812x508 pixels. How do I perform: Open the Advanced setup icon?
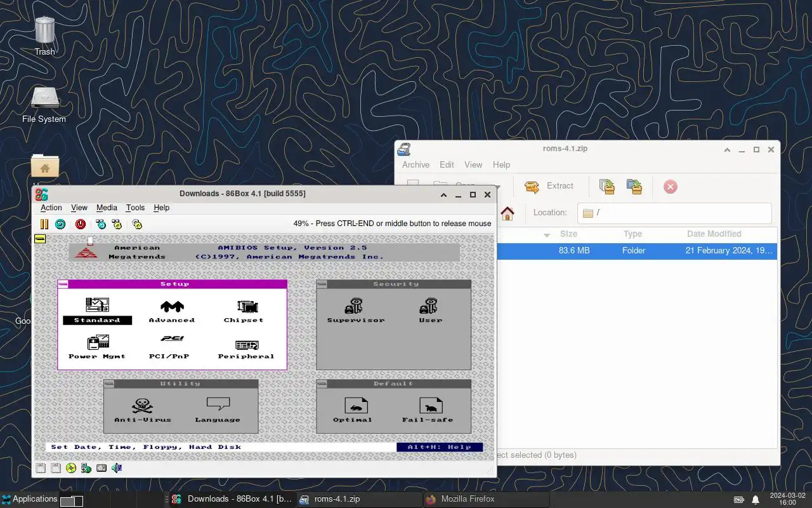coord(172,311)
